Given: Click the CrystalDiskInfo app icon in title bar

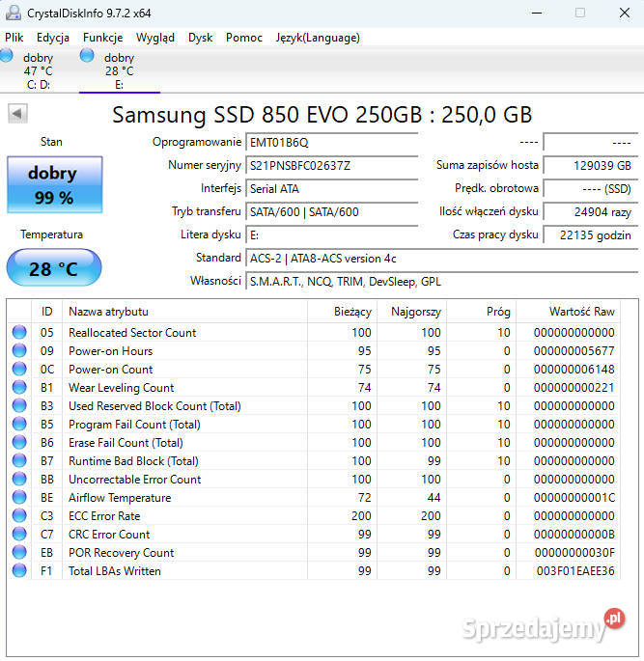Looking at the screenshot, I should [12, 14].
